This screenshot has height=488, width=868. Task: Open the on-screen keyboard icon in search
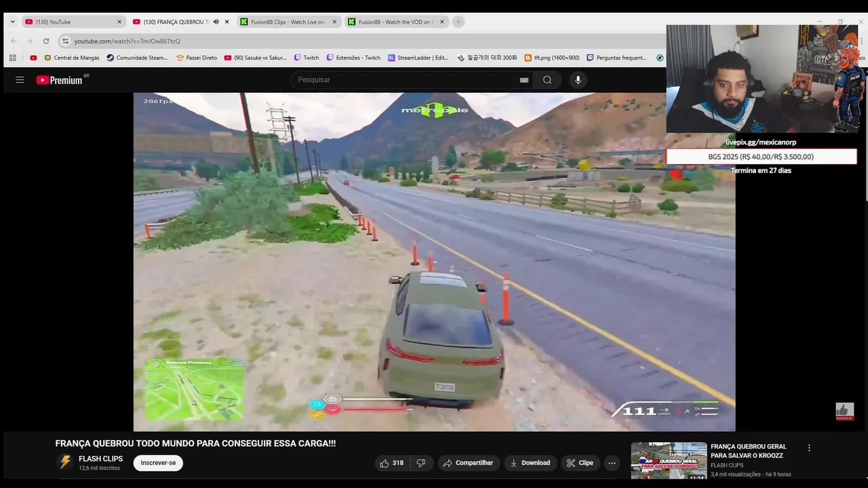click(524, 80)
